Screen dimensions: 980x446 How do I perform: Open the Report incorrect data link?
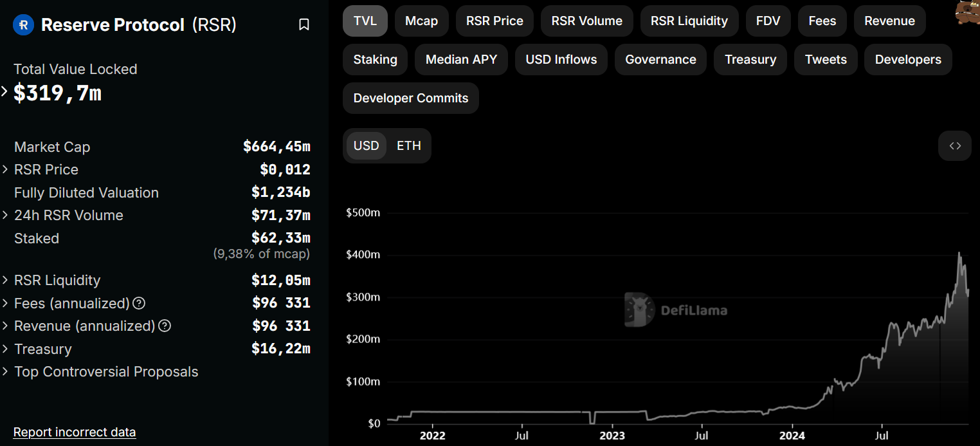click(x=75, y=432)
